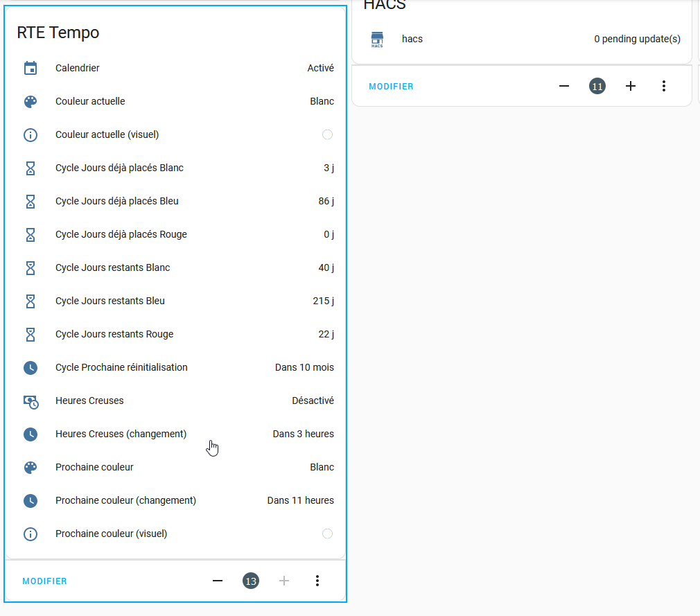Viewport: 700px width, 616px height.
Task: Click the greyed plus on RTE Tempo card
Action: [x=284, y=581]
